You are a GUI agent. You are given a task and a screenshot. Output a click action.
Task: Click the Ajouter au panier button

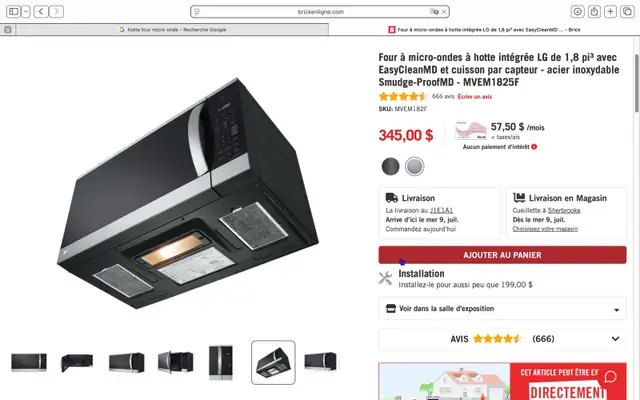(502, 255)
